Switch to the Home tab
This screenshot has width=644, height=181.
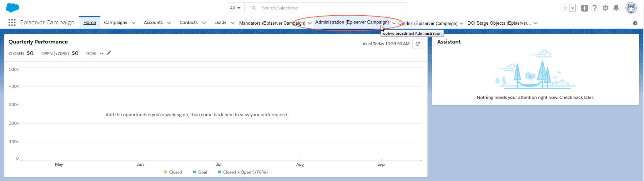90,22
